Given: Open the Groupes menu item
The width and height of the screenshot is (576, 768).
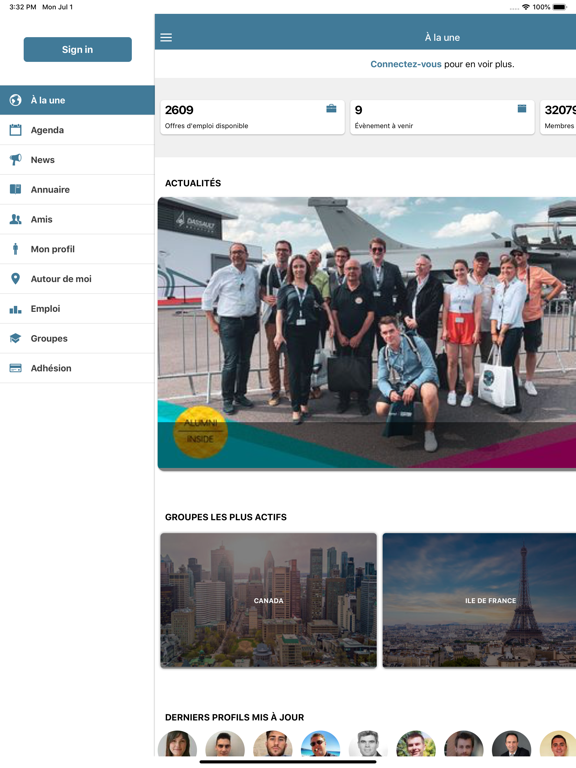Looking at the screenshot, I should tap(77, 338).
